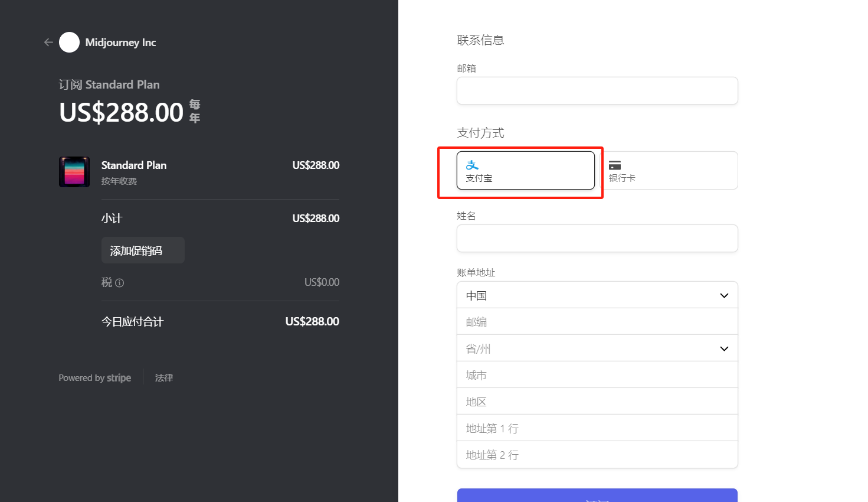868x502 pixels.
Task: Click the bank card icon
Action: (x=615, y=165)
